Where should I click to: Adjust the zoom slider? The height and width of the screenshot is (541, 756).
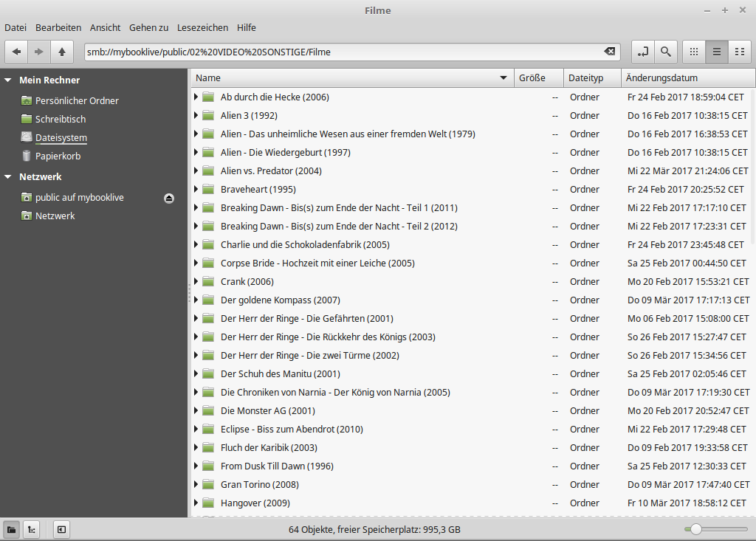tap(695, 529)
